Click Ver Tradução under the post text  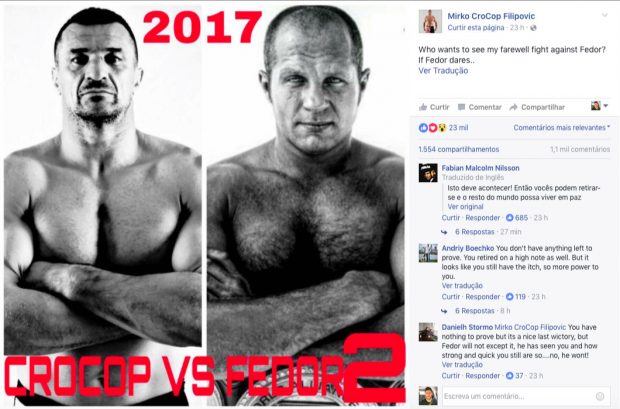[x=443, y=71]
